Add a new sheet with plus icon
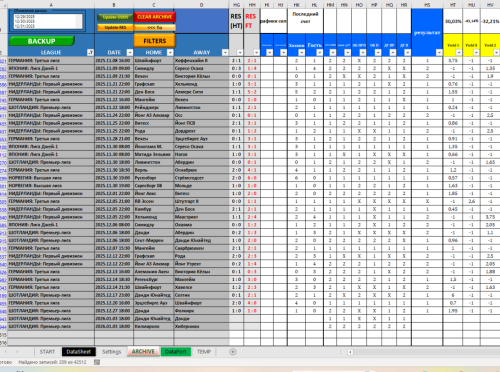500x372 pixels. (233, 352)
